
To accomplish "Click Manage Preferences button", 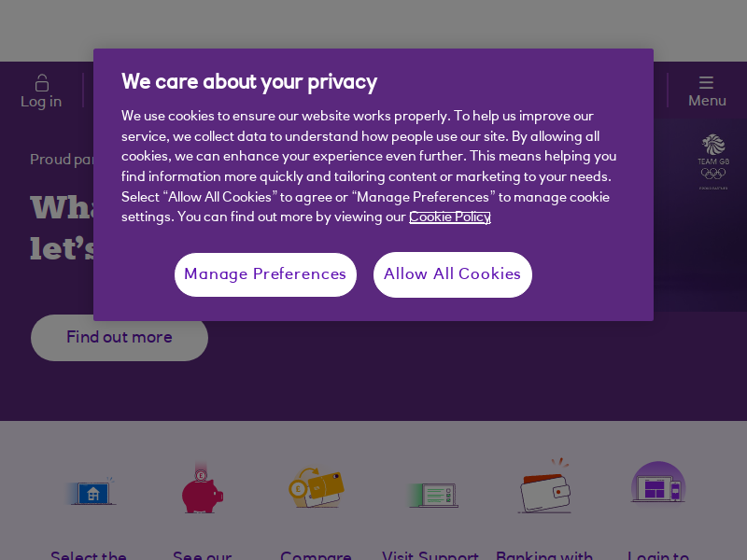I will point(265,274).
